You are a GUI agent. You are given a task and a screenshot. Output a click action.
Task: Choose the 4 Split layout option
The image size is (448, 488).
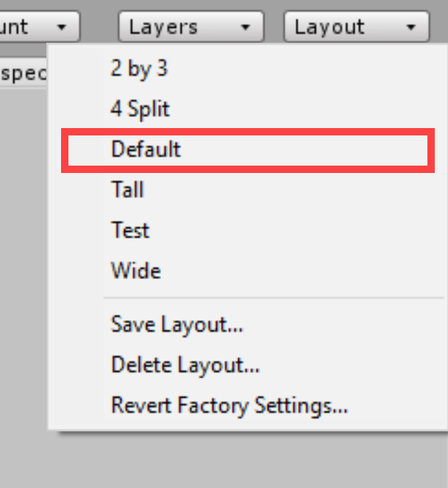(141, 109)
